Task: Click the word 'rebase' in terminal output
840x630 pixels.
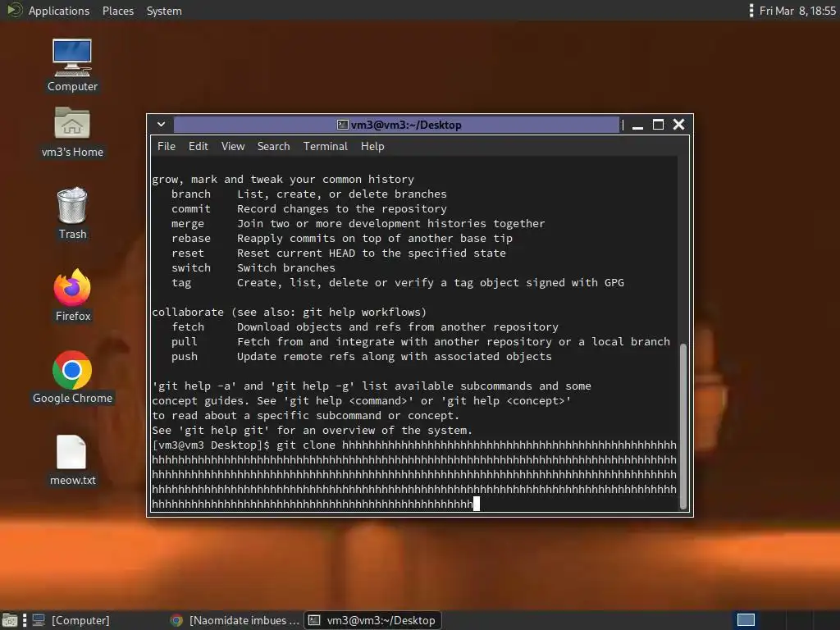Action: click(190, 239)
